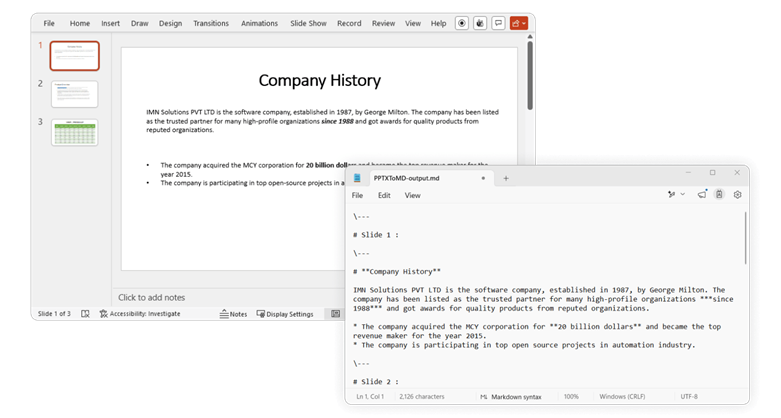Add a new Notepad tab with the plus button
781x418 pixels.
tap(506, 178)
